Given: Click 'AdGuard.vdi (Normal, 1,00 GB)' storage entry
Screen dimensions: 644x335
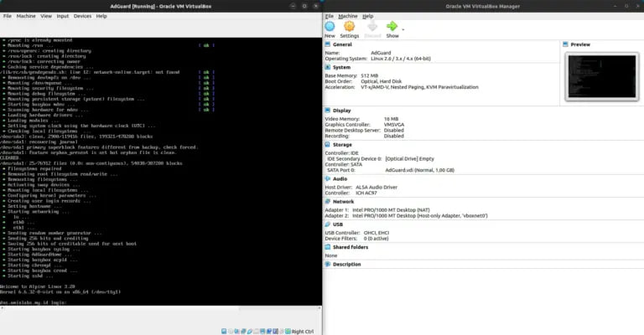Looking at the screenshot, I should pos(419,170).
